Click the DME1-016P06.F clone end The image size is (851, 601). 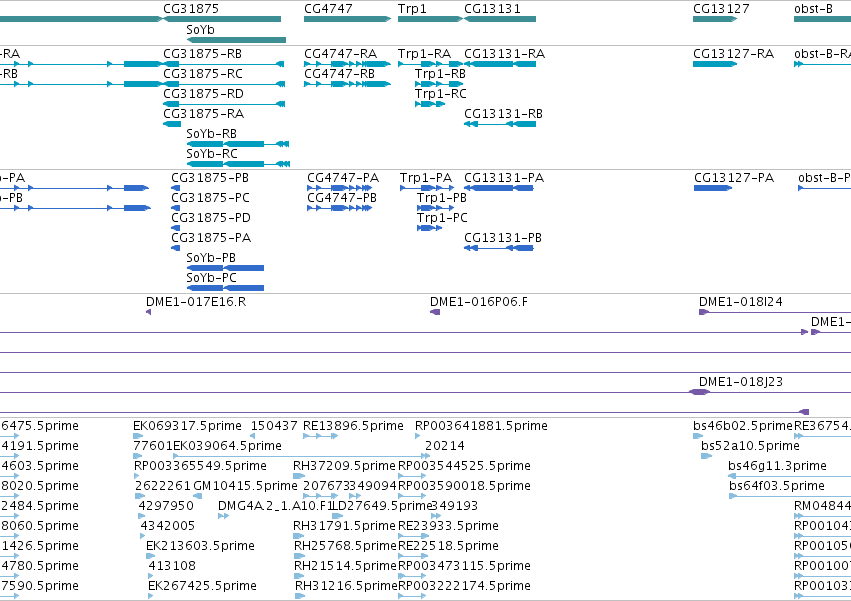(x=435, y=312)
